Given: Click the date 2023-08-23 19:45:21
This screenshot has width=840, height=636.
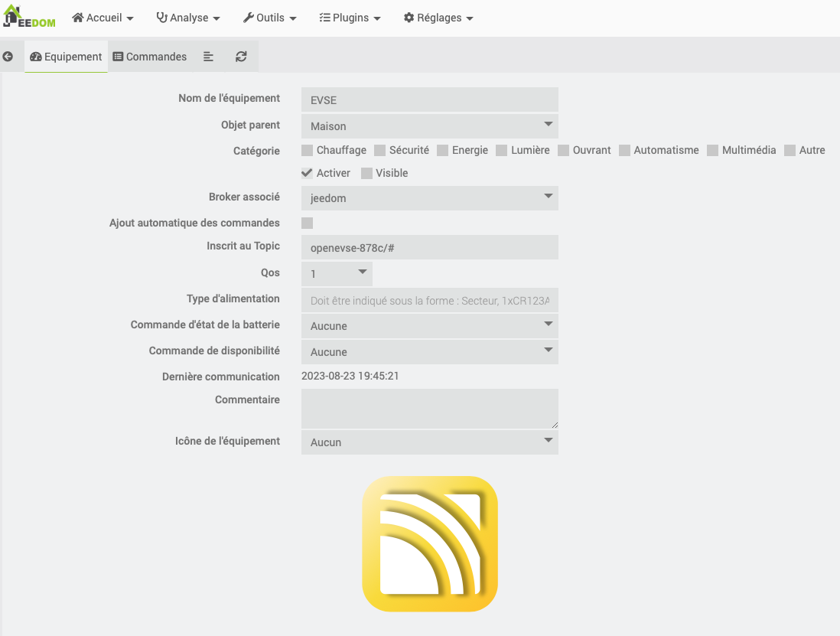Looking at the screenshot, I should pyautogui.click(x=350, y=376).
